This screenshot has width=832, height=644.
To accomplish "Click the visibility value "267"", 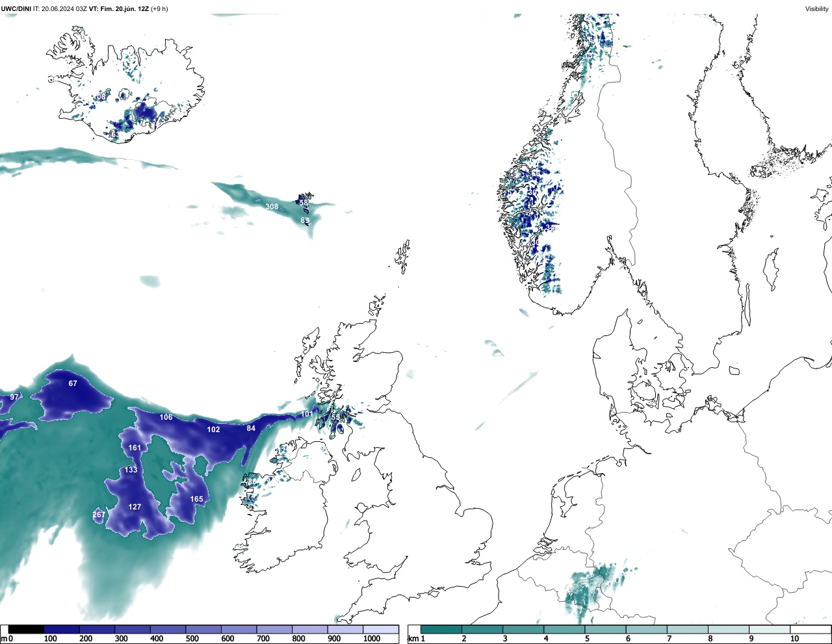I will (x=99, y=515).
